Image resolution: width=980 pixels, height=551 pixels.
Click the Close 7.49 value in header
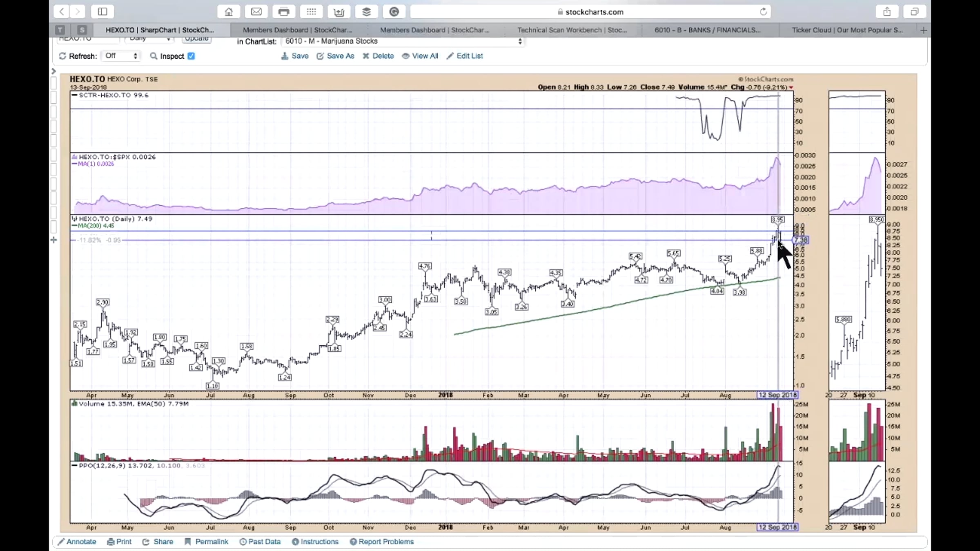(x=657, y=87)
